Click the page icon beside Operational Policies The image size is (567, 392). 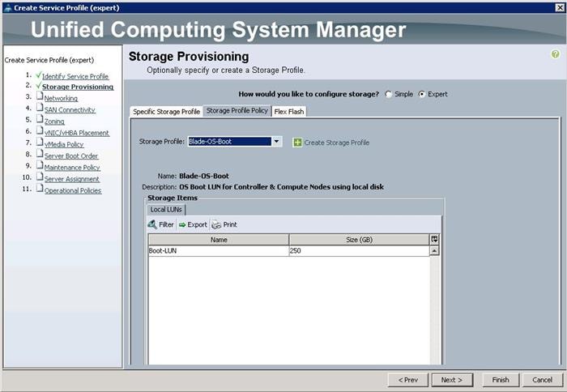pos(40,189)
